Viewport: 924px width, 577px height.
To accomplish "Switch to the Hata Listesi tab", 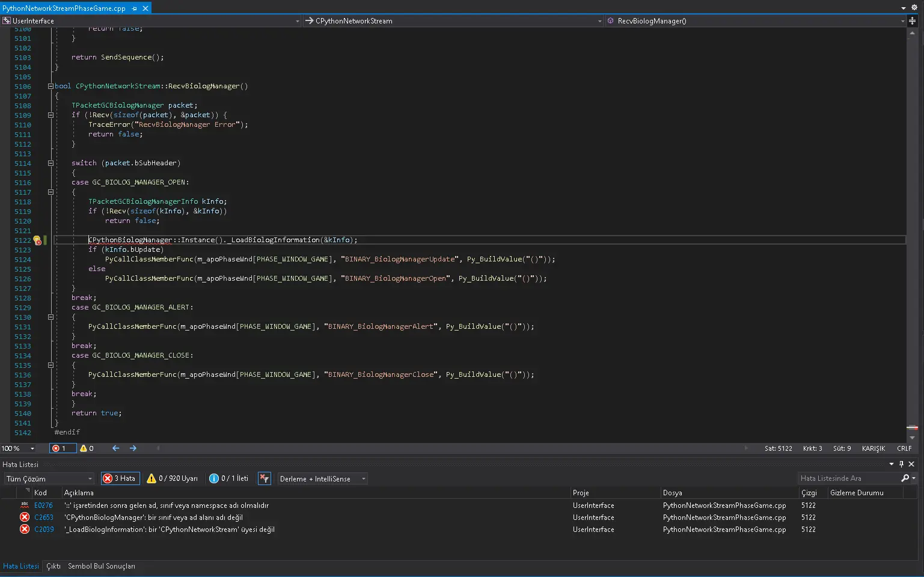I will click(x=21, y=566).
